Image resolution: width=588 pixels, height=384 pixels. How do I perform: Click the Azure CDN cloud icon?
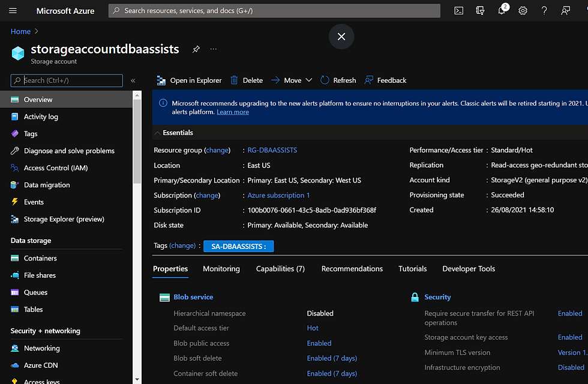coord(14,365)
